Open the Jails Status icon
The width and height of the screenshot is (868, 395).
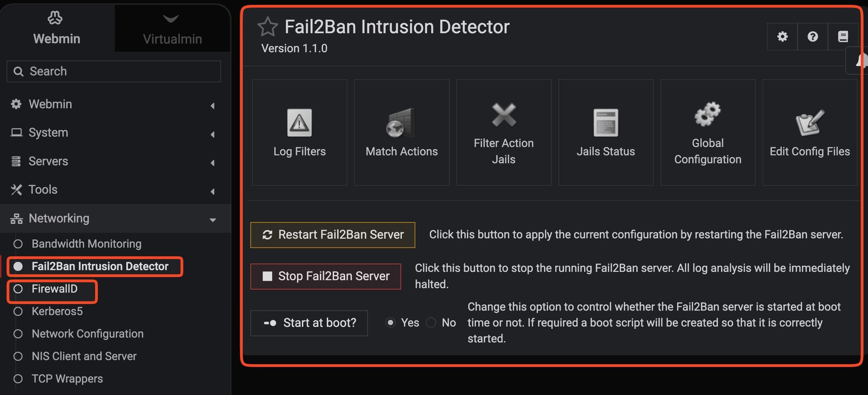click(x=606, y=123)
